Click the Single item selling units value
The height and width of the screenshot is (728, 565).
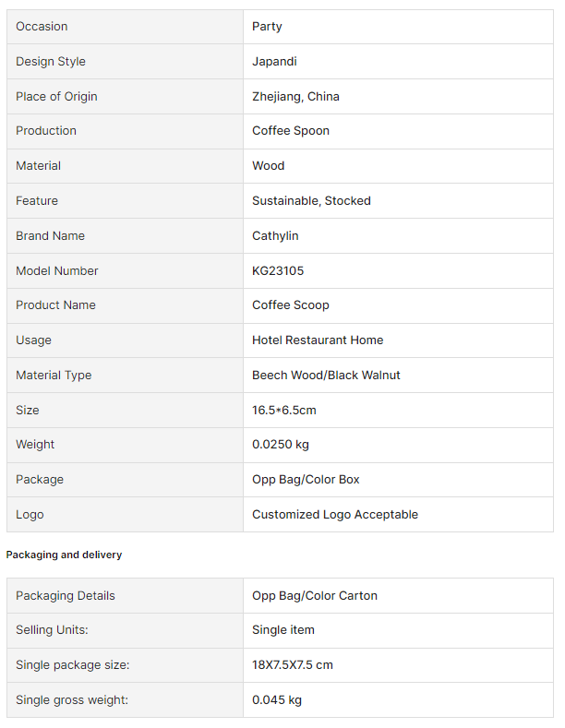[283, 630]
